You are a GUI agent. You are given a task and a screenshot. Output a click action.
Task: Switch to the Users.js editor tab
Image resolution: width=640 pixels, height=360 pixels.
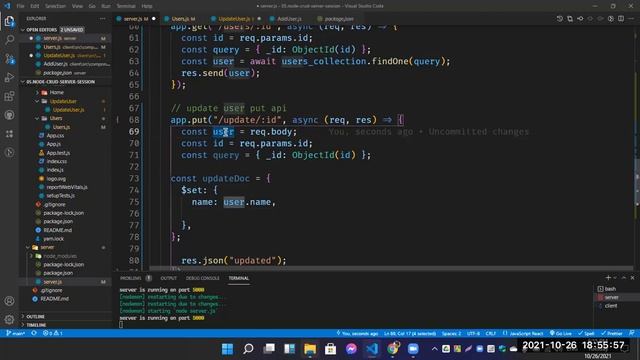[x=183, y=19]
